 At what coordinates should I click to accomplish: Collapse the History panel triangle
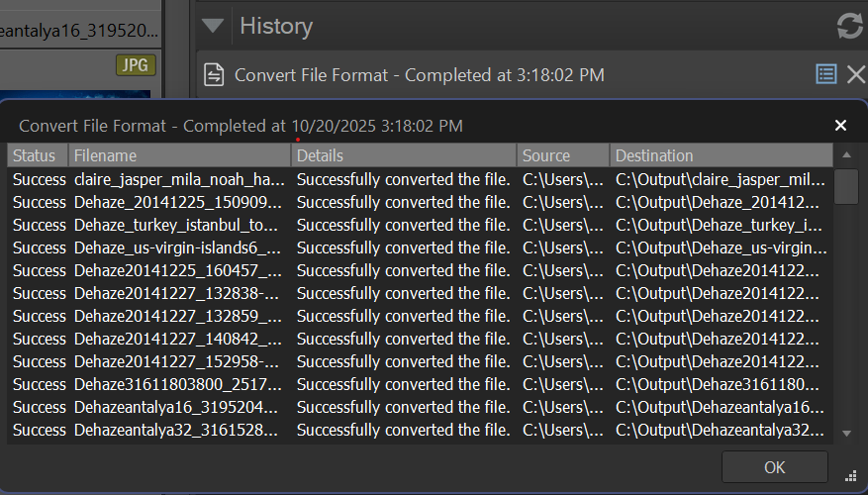[212, 26]
